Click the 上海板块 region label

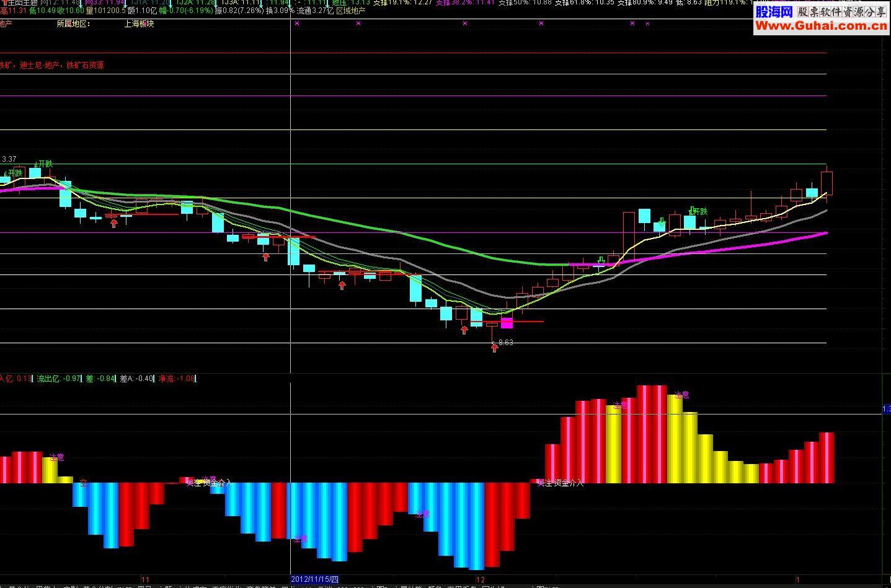tap(139, 24)
